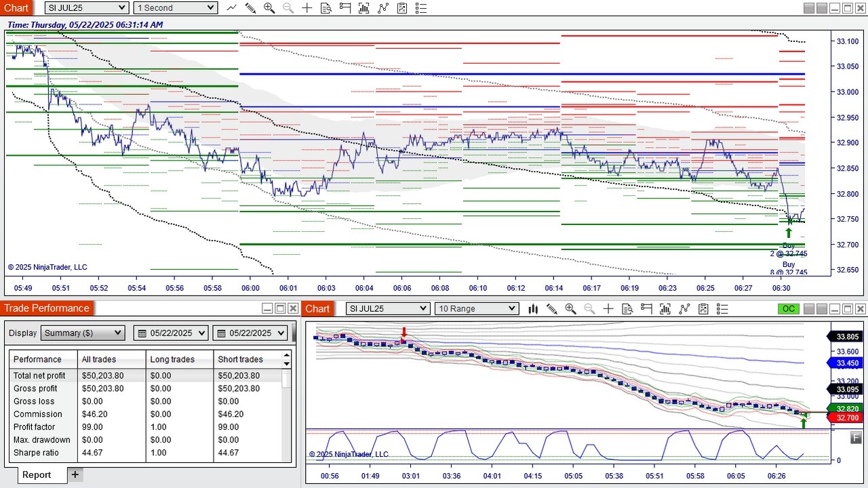Activate crosshair cursor in 1 Second chart
This screenshot has height=488, width=868.
click(307, 7)
